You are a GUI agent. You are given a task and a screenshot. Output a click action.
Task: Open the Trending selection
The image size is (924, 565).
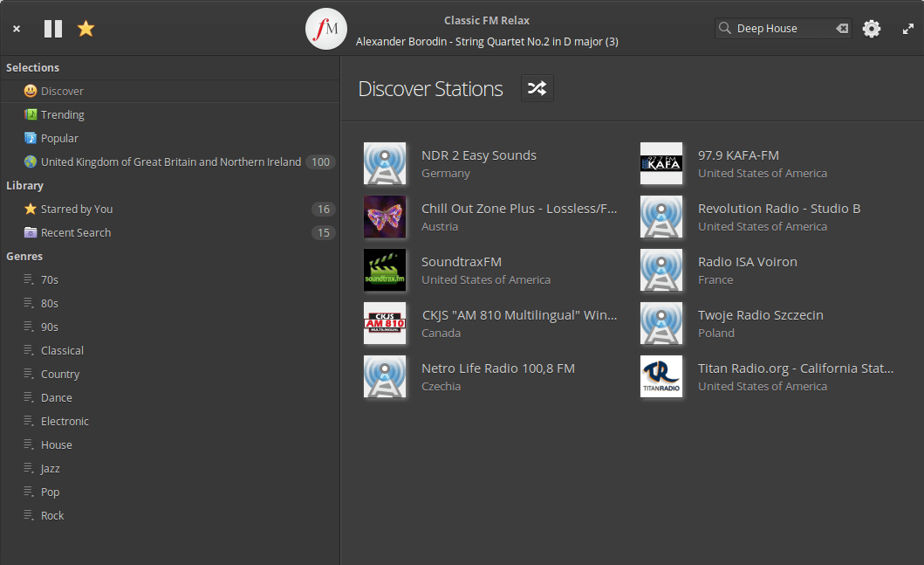pyautogui.click(x=170, y=114)
